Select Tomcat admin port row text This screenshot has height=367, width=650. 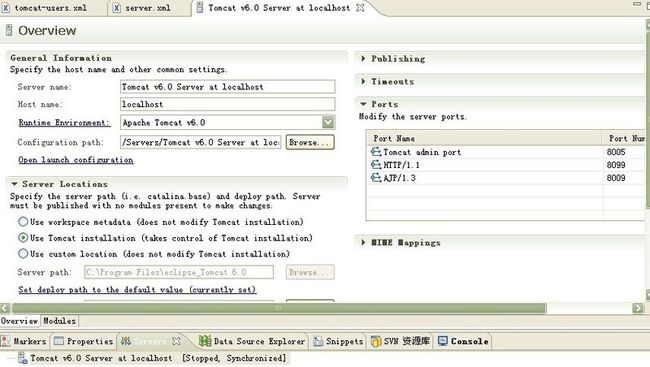coord(422,152)
